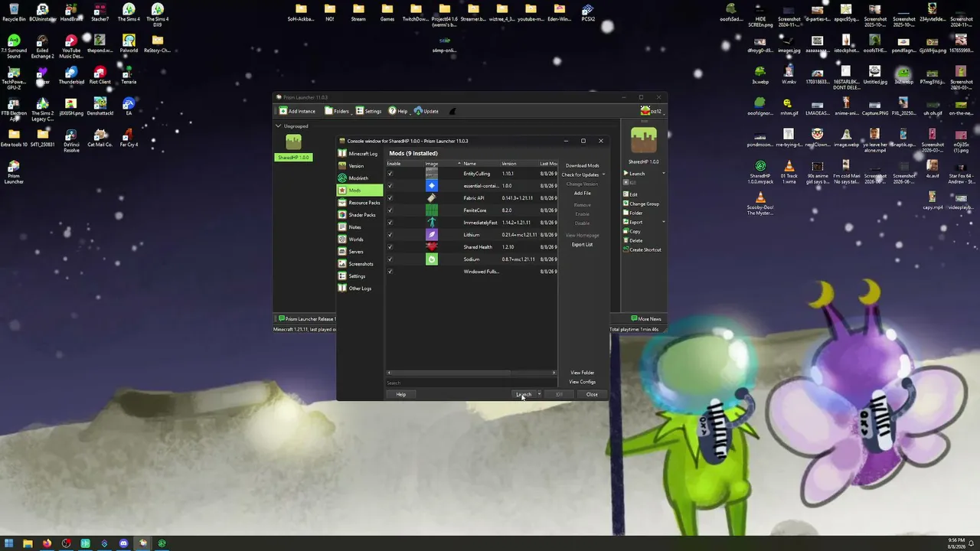
Task: Click the mods Search input field
Action: click(x=472, y=383)
